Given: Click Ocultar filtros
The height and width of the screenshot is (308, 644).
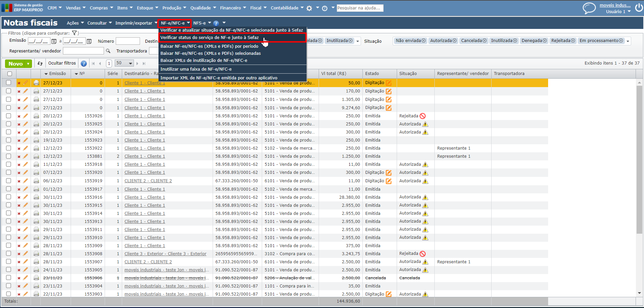Looking at the screenshot, I should (x=62, y=63).
